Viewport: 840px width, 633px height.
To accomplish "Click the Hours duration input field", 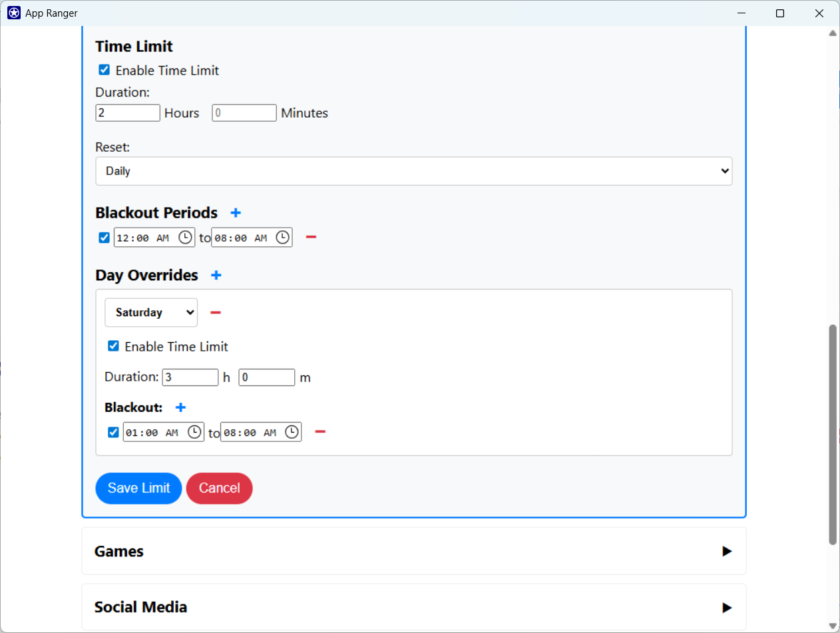I will tap(128, 112).
